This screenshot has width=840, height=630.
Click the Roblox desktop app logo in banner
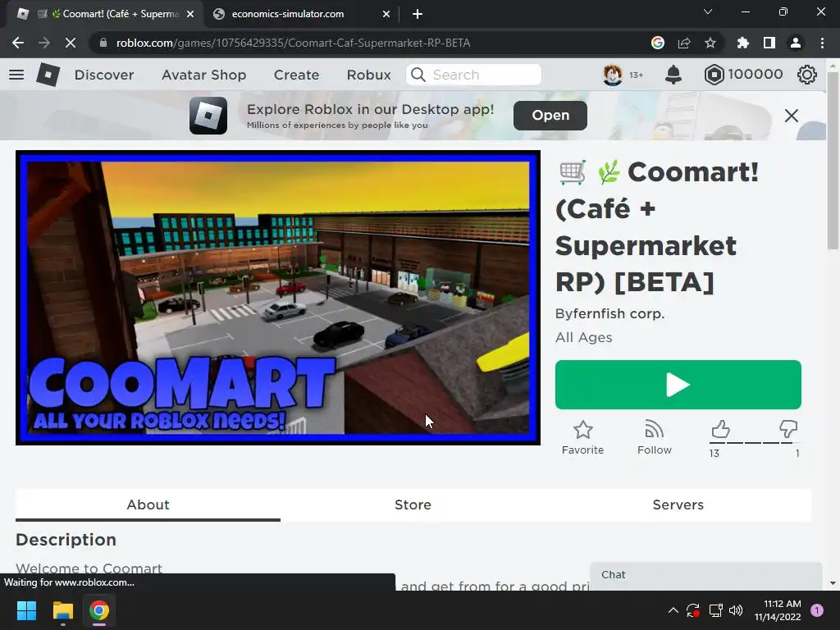click(208, 116)
